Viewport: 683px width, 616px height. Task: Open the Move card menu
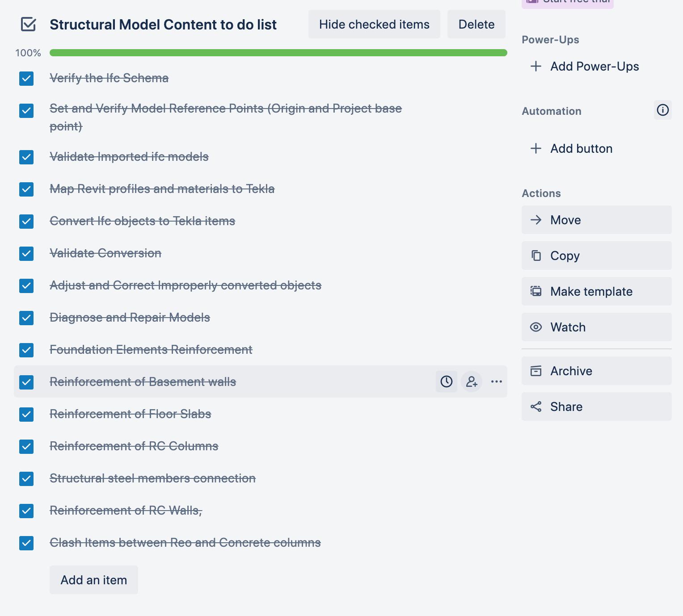pos(596,220)
